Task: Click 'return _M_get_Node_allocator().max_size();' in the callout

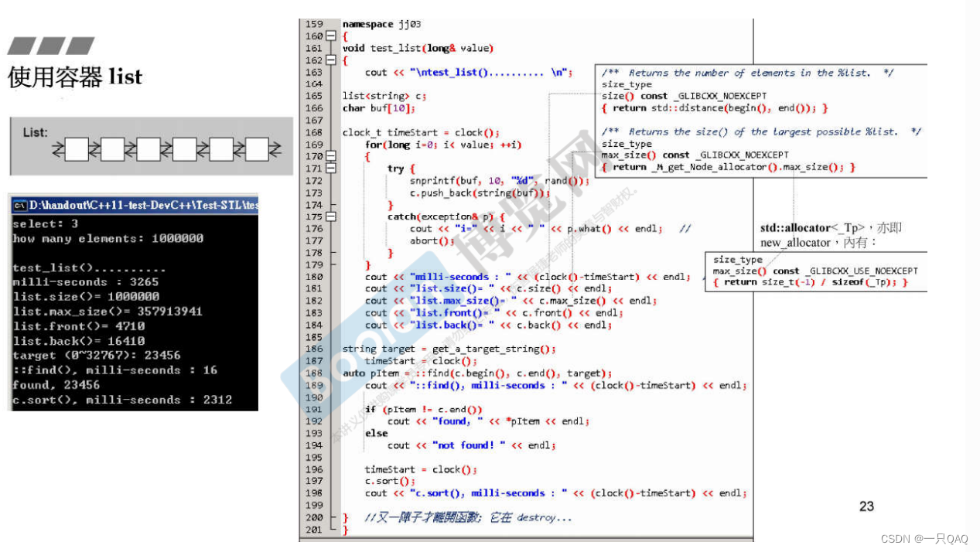Action: (729, 167)
